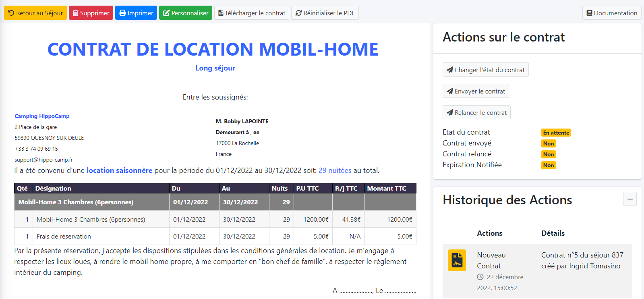644x299 pixels.
Task: Click the clock icon near 22 décembre
Action: (x=480, y=277)
